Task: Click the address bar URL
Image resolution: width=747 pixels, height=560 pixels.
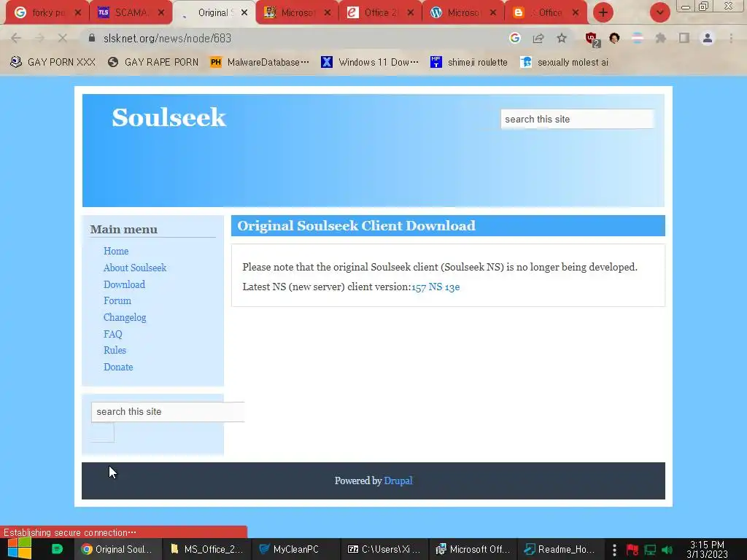Action: [x=167, y=38]
